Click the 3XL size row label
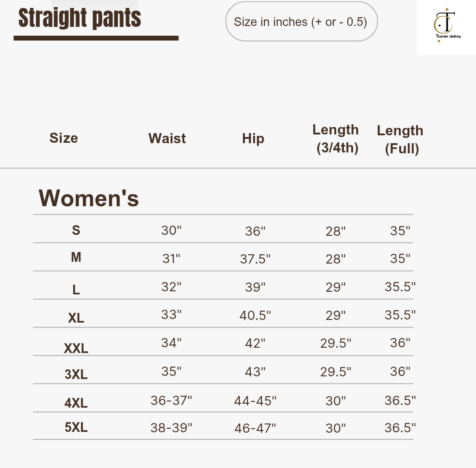 tap(76, 374)
